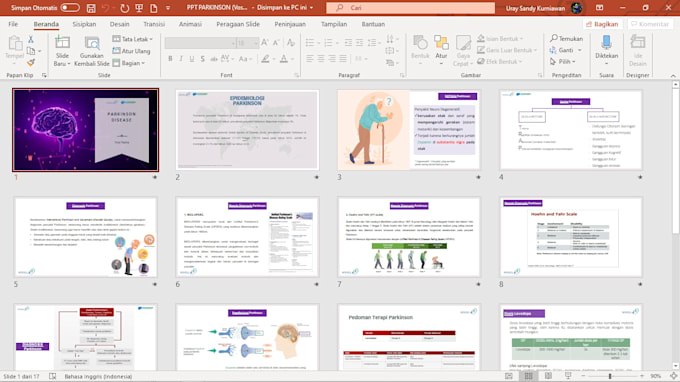Open the Isian Bentuk dropdown
Image resolution: width=680 pixels, height=382 pixels.
[500, 39]
